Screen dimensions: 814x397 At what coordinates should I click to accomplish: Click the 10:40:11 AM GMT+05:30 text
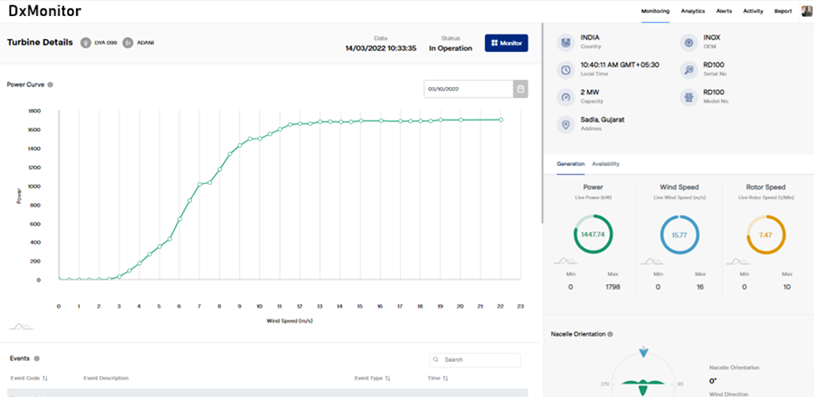pos(620,65)
